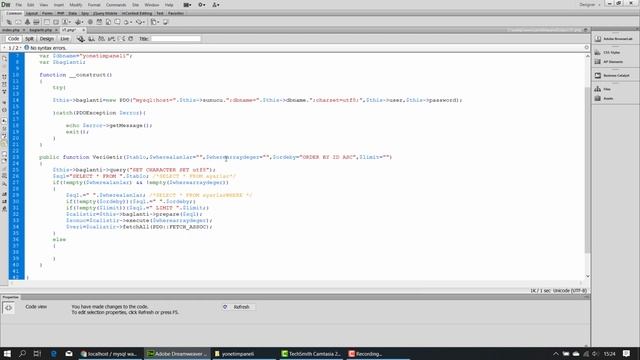Switch to the baglanti.php document tab
This screenshot has height=360, width=640.
(x=40, y=30)
